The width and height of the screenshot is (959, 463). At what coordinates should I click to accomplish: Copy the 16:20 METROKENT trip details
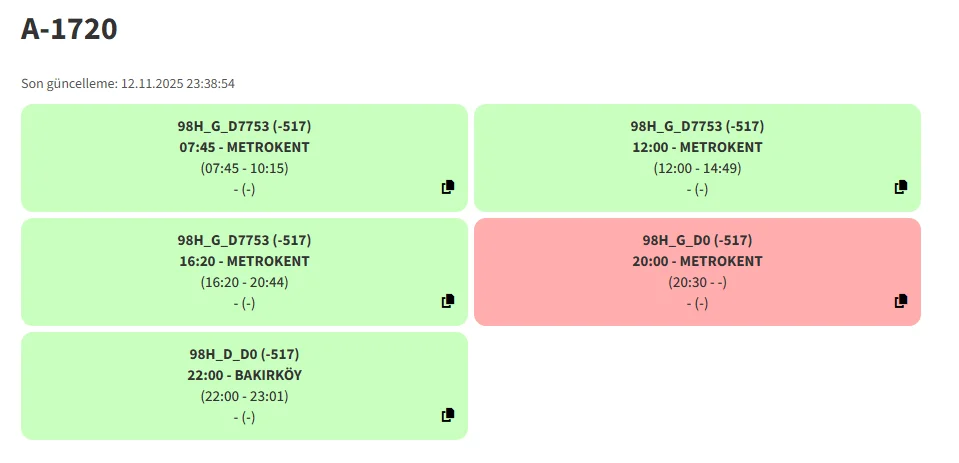click(448, 301)
